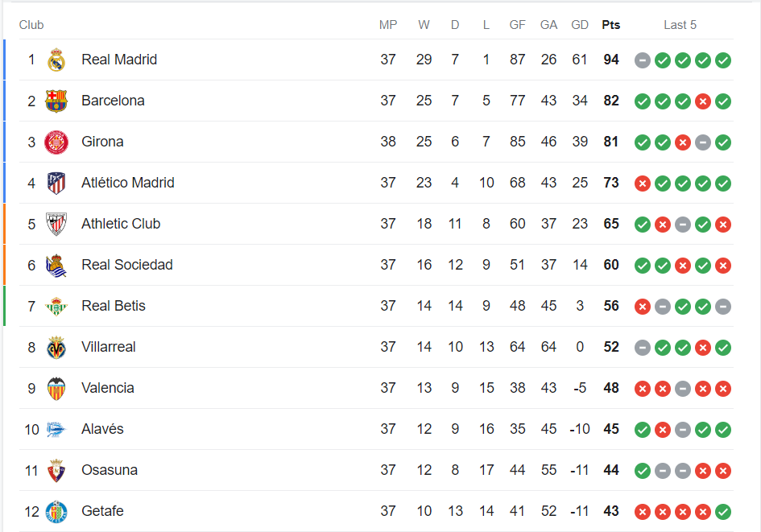Click the Last 5 column header
The image size is (761, 532).
coord(680,25)
